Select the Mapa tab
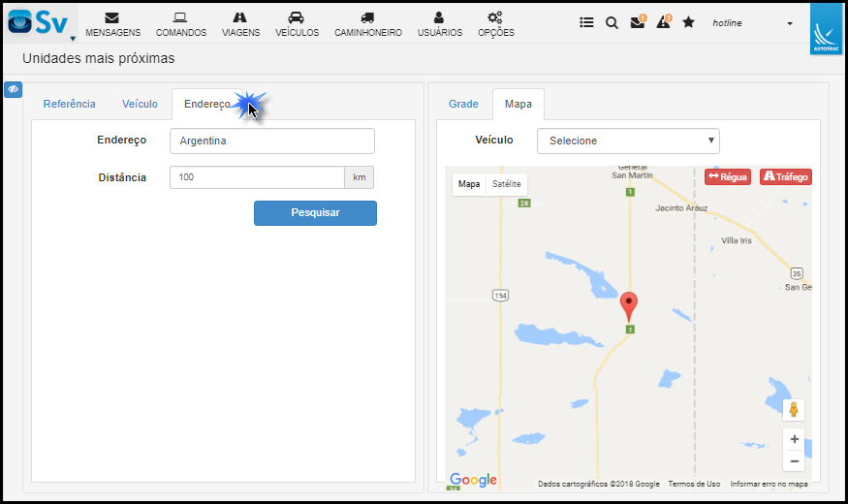The width and height of the screenshot is (848, 504). (518, 104)
